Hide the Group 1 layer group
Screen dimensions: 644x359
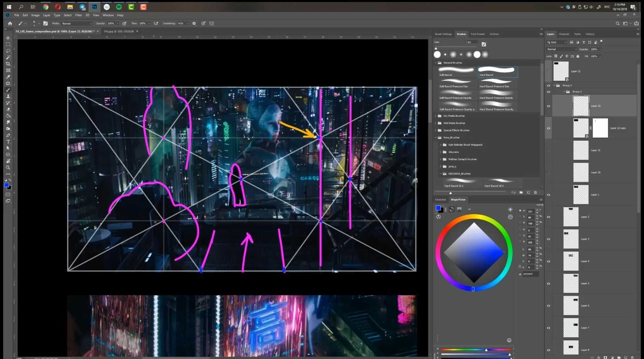click(x=549, y=85)
